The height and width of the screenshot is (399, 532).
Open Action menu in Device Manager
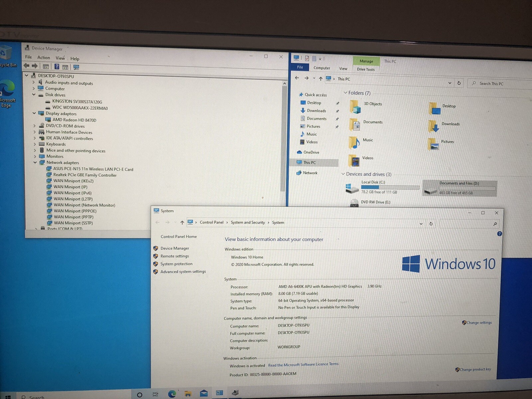(x=44, y=58)
